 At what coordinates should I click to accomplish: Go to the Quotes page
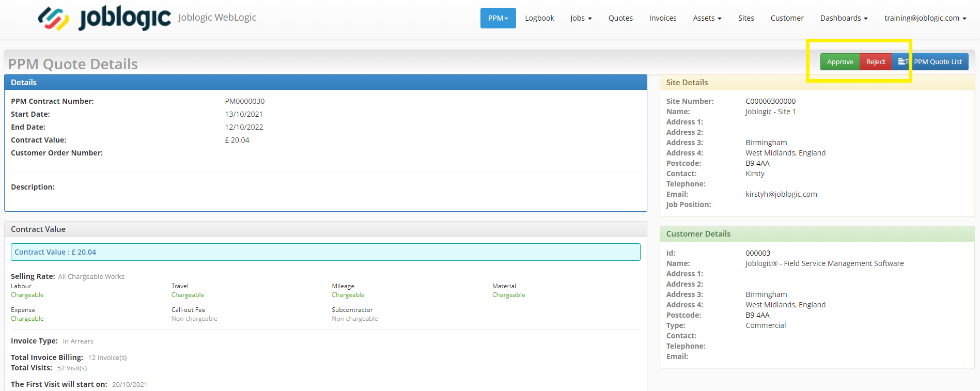(620, 18)
